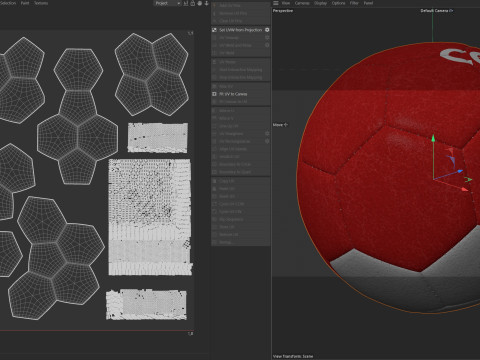Click the Mirror U icon
This screenshot has height=360, width=480.
coord(214,111)
